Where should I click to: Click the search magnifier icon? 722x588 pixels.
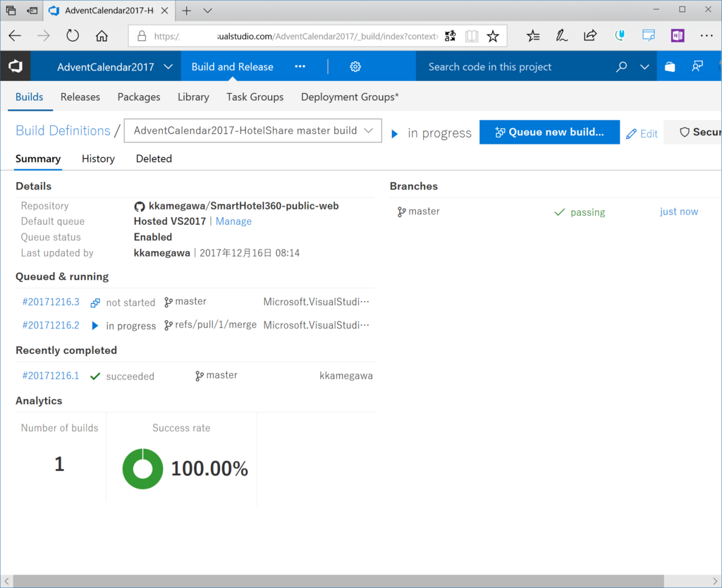pos(621,67)
